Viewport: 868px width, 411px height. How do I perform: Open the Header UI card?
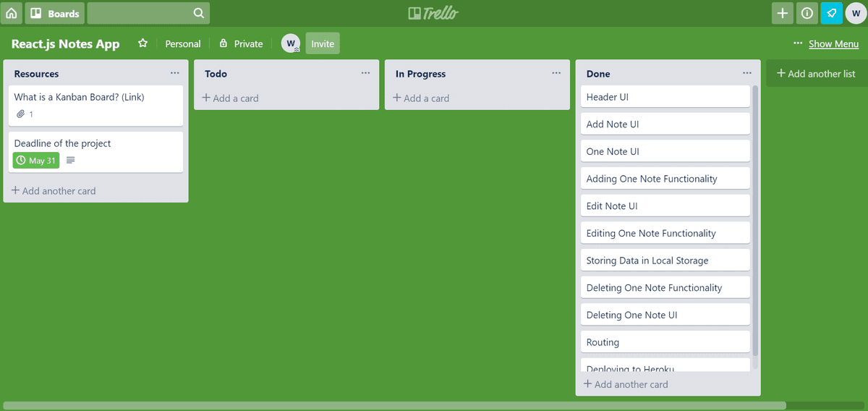coord(665,97)
